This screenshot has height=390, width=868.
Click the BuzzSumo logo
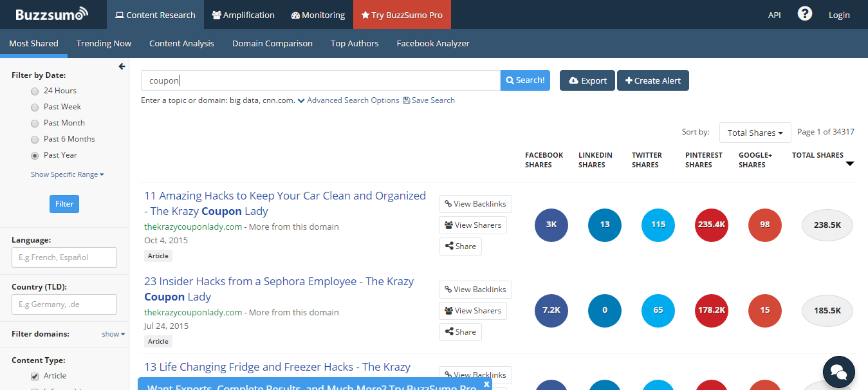coord(52,14)
